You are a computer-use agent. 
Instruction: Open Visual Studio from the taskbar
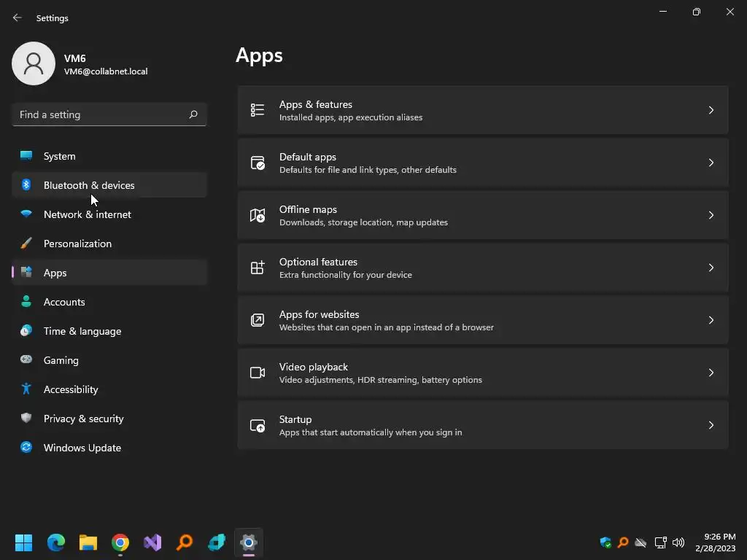tap(152, 542)
